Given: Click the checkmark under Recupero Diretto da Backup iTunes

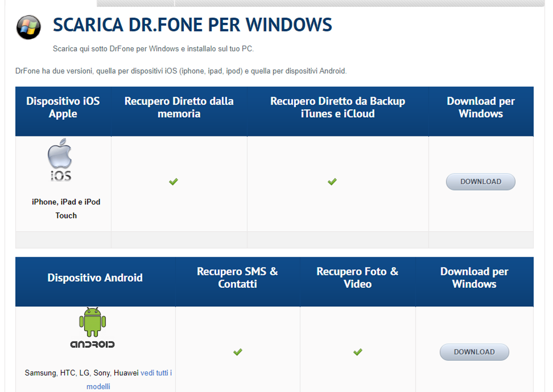Looking at the screenshot, I should [x=332, y=181].
